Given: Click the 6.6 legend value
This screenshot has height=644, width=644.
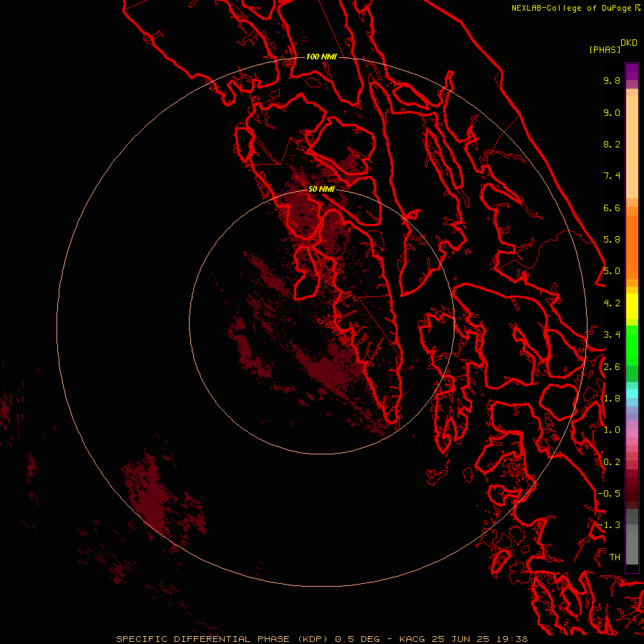Looking at the screenshot, I should point(612,208).
